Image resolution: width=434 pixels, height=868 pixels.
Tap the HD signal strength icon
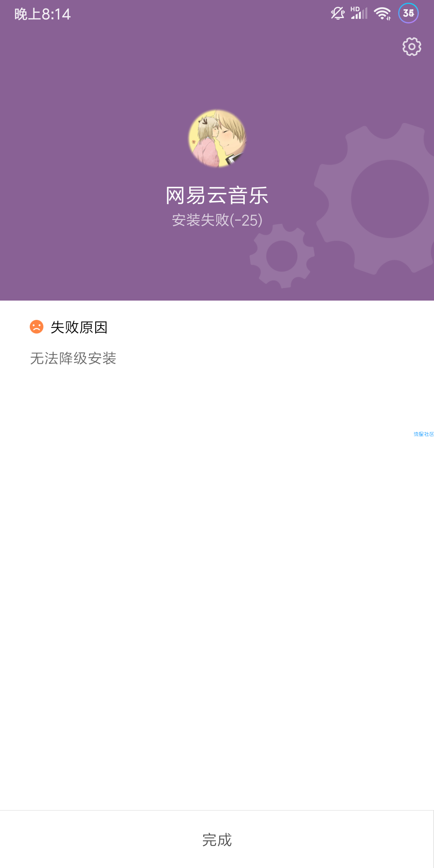(358, 13)
